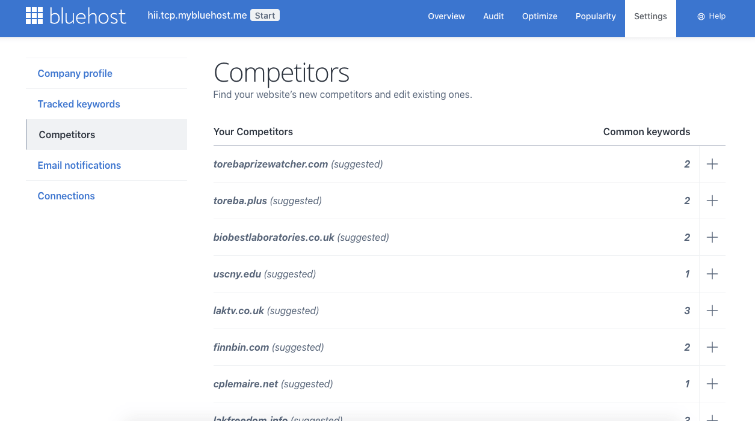The width and height of the screenshot is (755, 421).
Task: Select toreba.plus competitor name
Action: tap(240, 201)
